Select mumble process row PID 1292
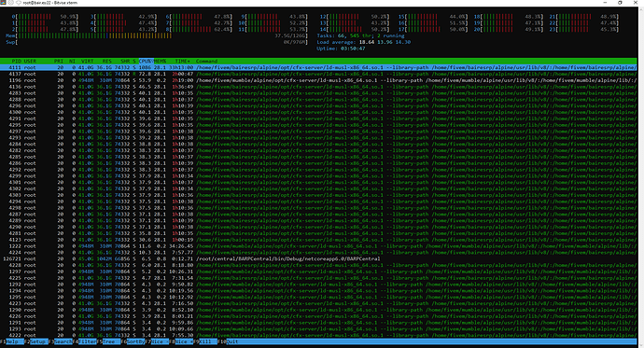This screenshot has width=644, height=348. click(x=318, y=285)
